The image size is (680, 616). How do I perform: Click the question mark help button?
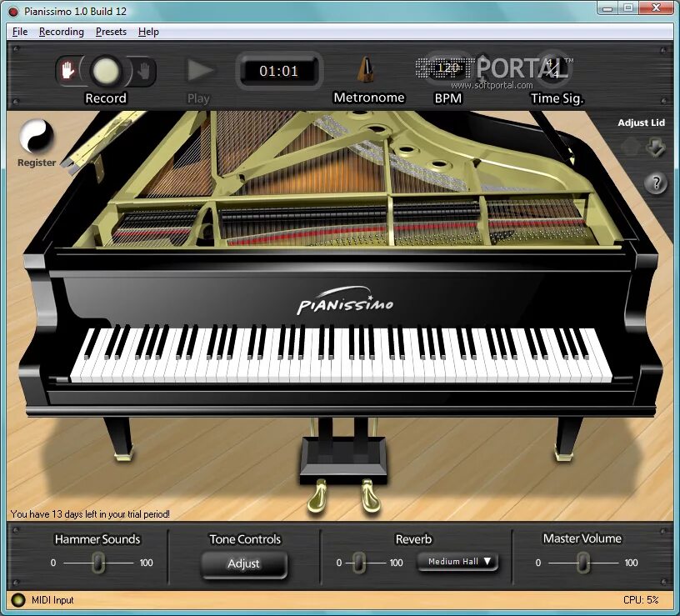[656, 183]
